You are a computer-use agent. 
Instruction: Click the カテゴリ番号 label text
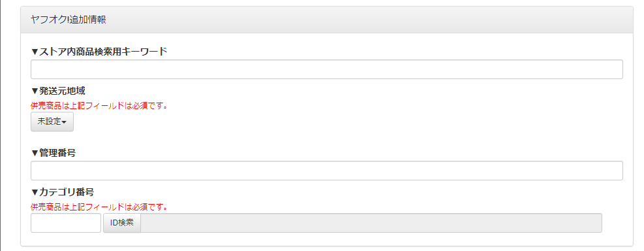(67, 192)
